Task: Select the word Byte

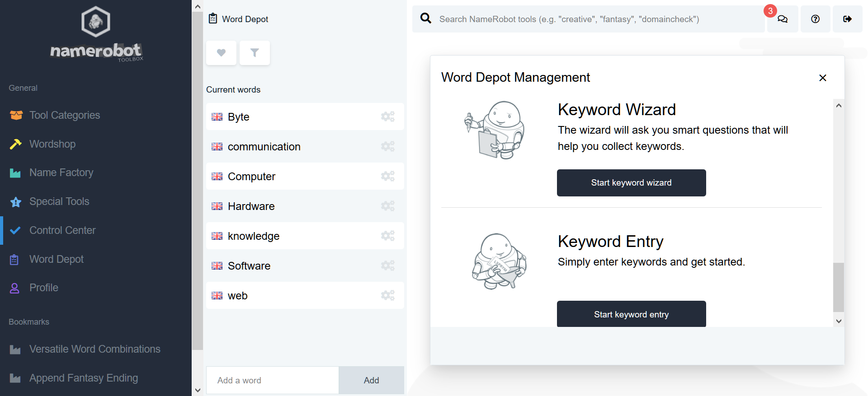Action: click(239, 117)
